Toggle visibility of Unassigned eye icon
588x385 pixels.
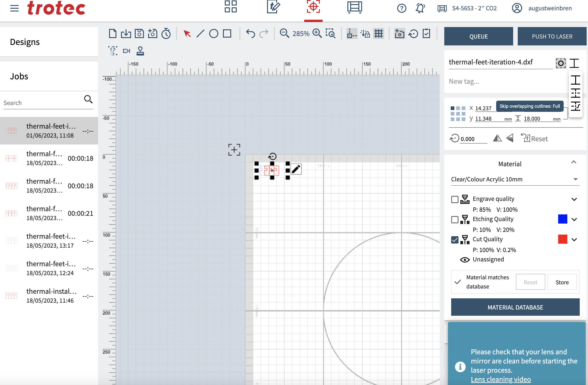[464, 260]
